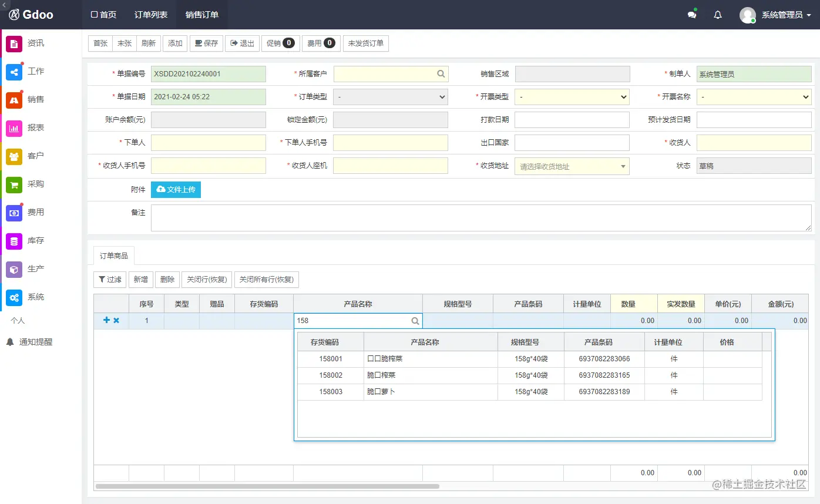The image size is (820, 504).
Task: Open the 系统管理员 user menu
Action: [775, 15]
